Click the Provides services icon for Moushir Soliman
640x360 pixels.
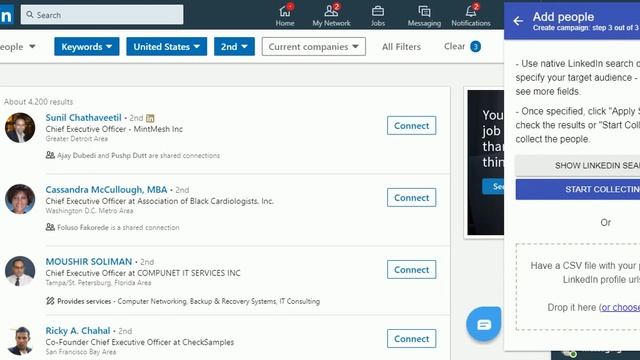[50, 301]
